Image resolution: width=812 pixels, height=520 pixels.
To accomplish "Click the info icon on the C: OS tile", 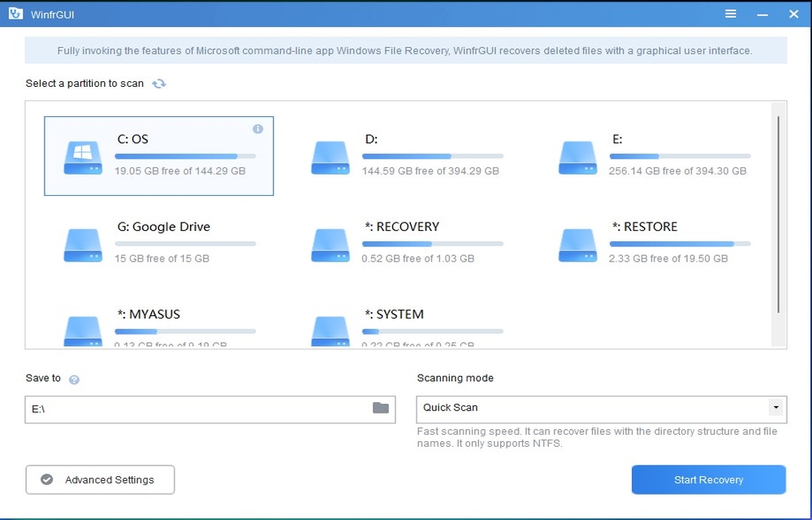I will point(258,128).
